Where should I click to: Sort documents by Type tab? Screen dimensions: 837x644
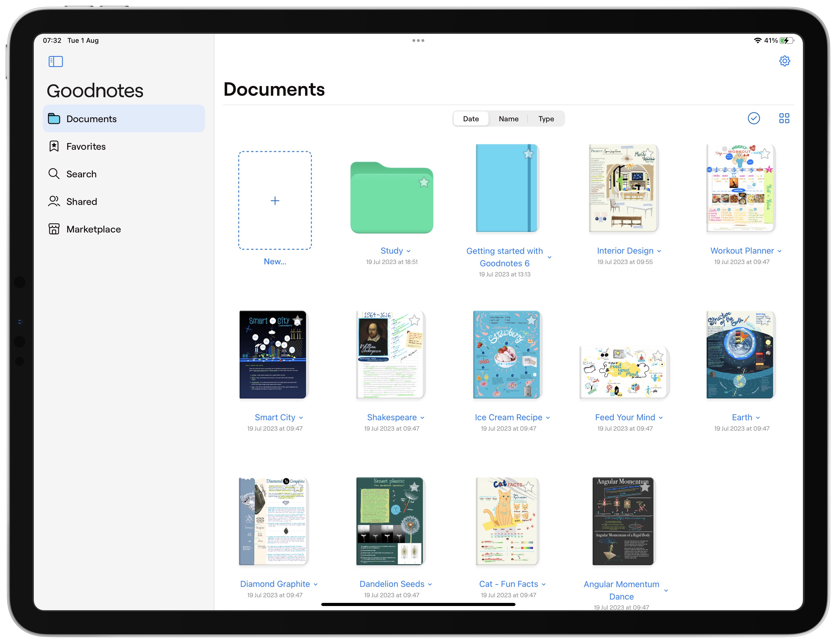pyautogui.click(x=545, y=119)
